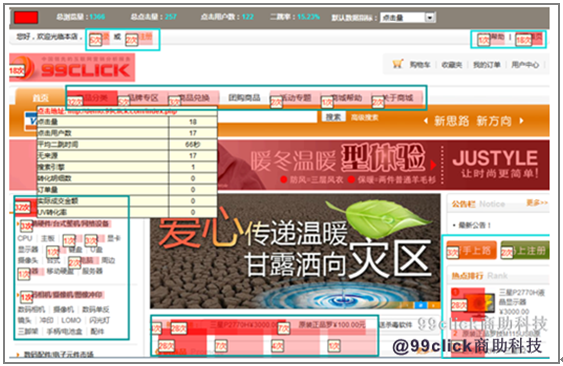
Task: Open 更多>> in the 公告栏 notice panel
Action: (x=537, y=203)
